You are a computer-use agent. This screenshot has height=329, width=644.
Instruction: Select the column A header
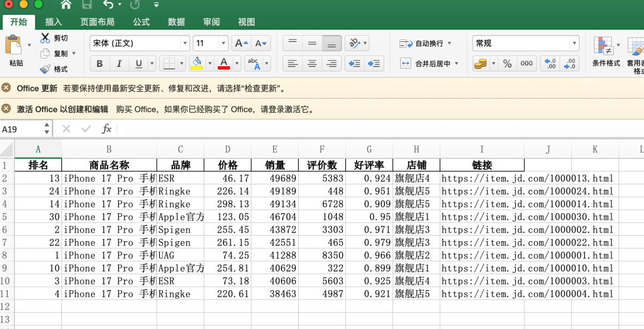[x=38, y=149]
